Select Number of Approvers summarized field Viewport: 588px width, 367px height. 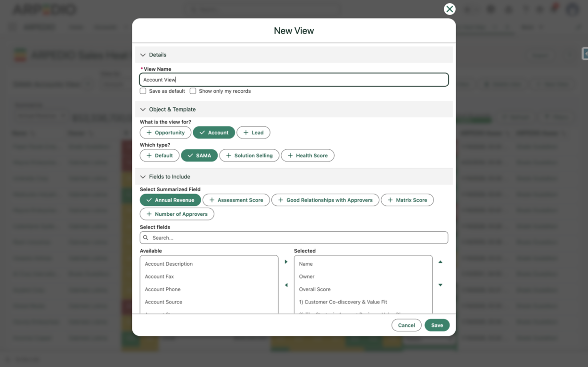(x=177, y=214)
